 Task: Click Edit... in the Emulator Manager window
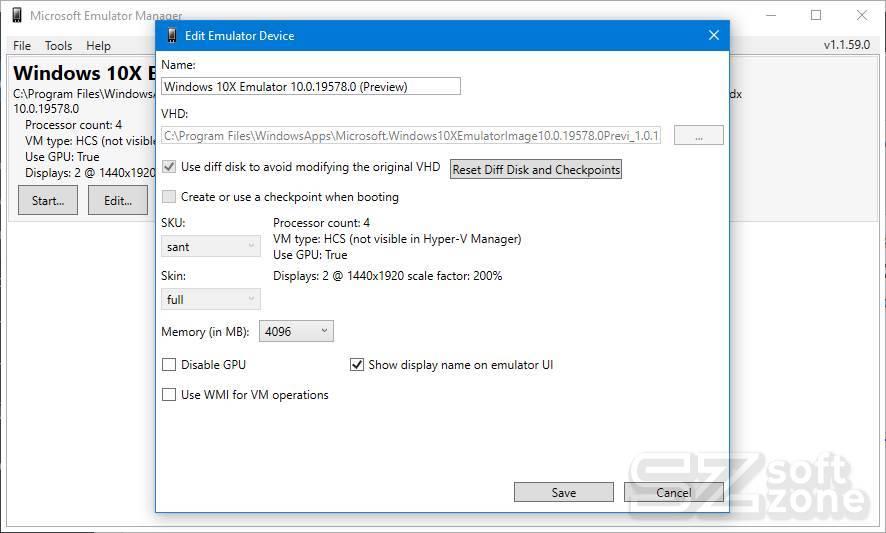tap(118, 201)
